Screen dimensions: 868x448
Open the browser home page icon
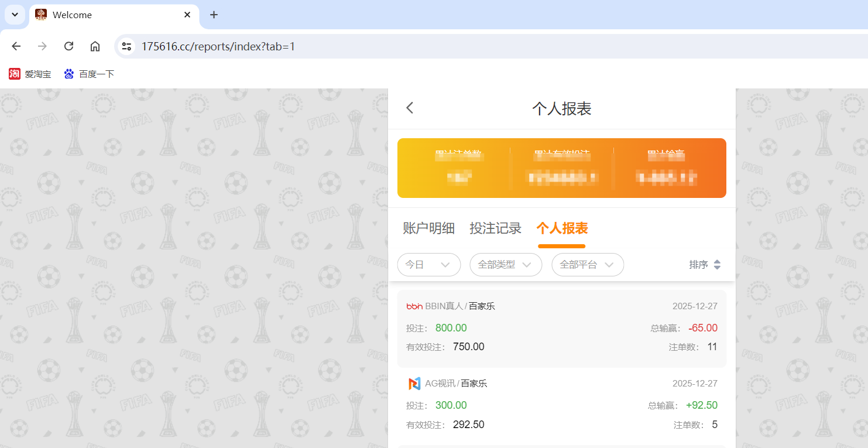pos(95,46)
